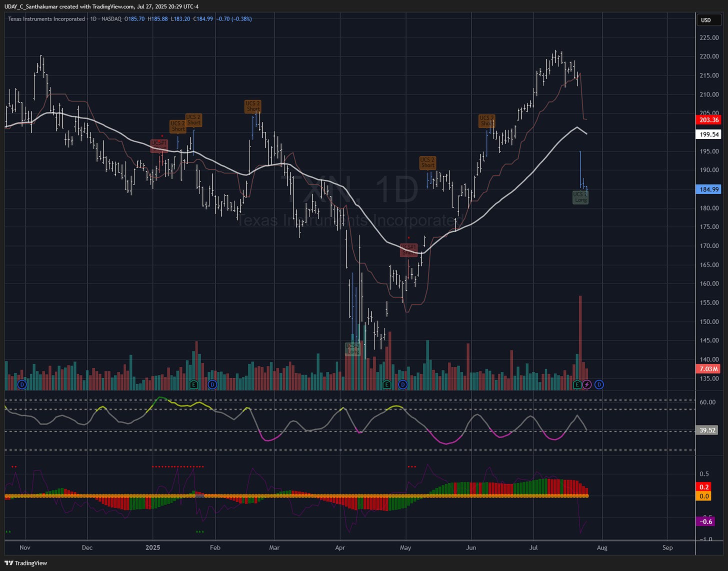Click the 'L183.20' low value in header
Image resolution: width=728 pixels, height=571 pixels.
click(180, 19)
